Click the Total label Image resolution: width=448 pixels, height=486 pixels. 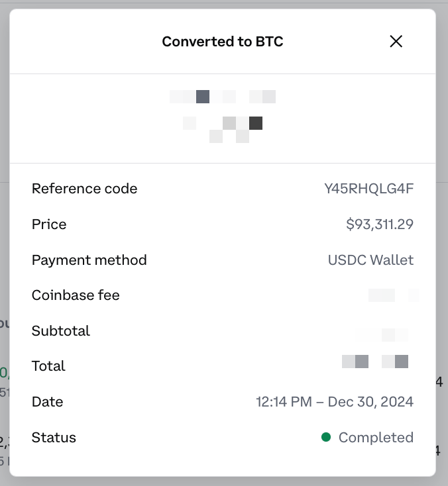point(48,366)
